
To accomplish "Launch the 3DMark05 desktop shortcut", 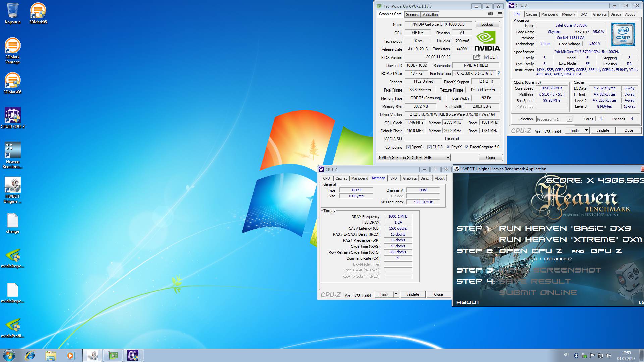I will coord(38,14).
